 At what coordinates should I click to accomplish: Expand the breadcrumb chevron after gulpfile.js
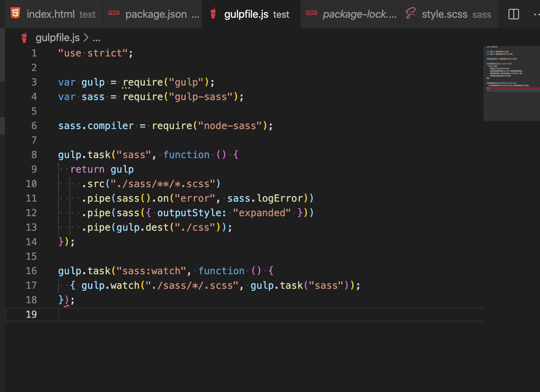pos(86,38)
